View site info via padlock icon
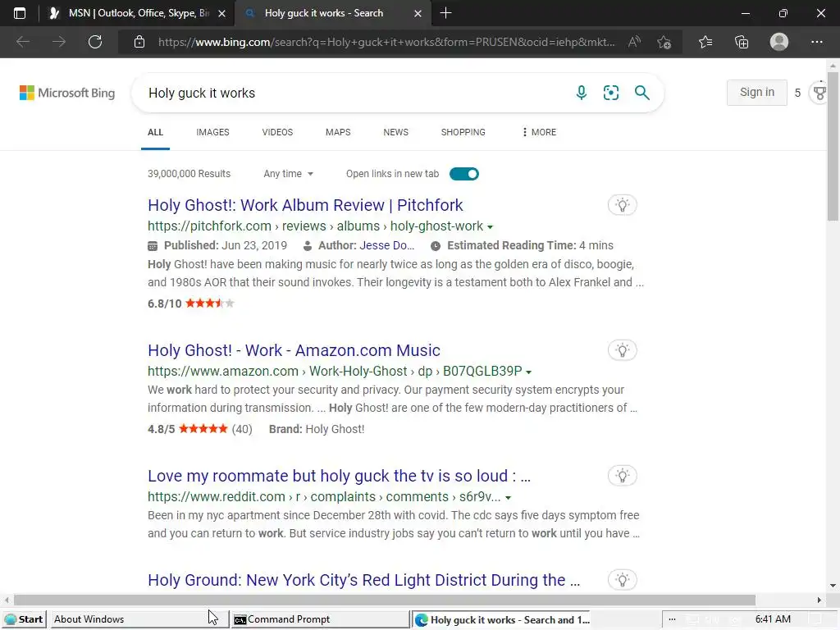Image resolution: width=840 pixels, height=630 pixels. click(139, 42)
